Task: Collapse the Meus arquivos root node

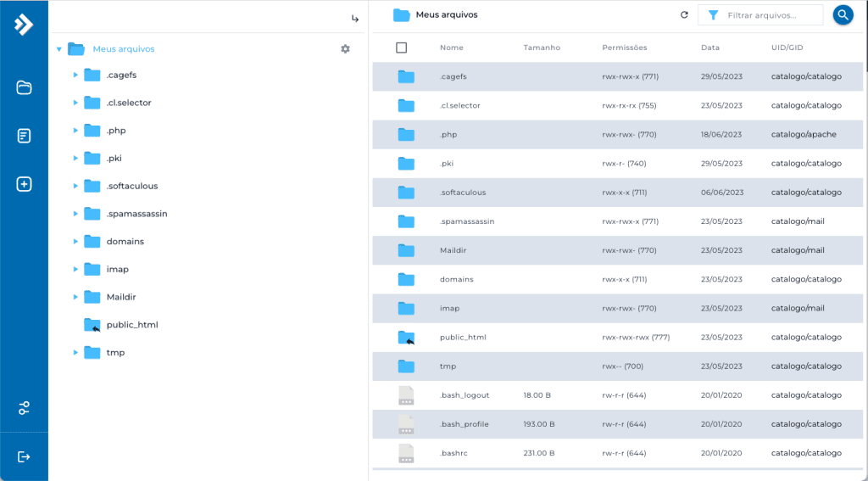Action: point(58,49)
